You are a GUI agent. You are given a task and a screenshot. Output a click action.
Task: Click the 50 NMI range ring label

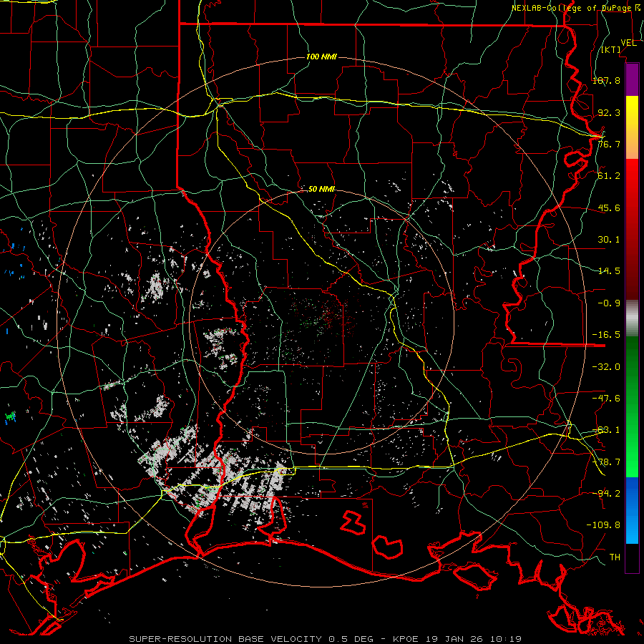321,190
